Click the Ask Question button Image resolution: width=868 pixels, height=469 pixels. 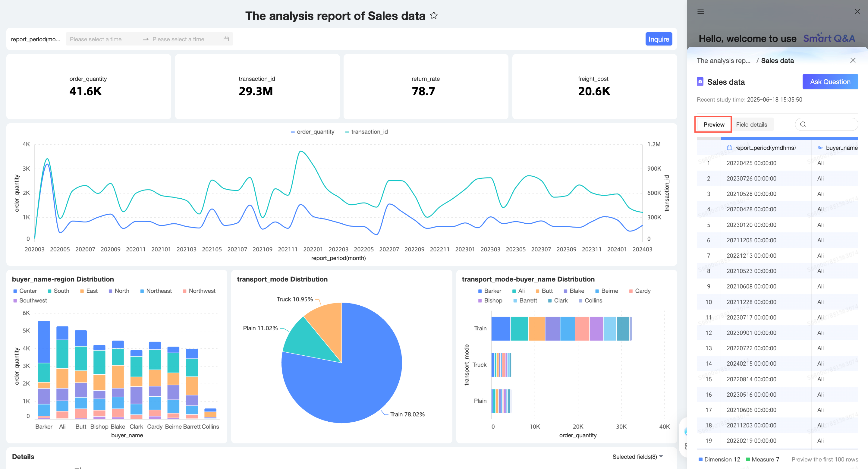coord(830,82)
